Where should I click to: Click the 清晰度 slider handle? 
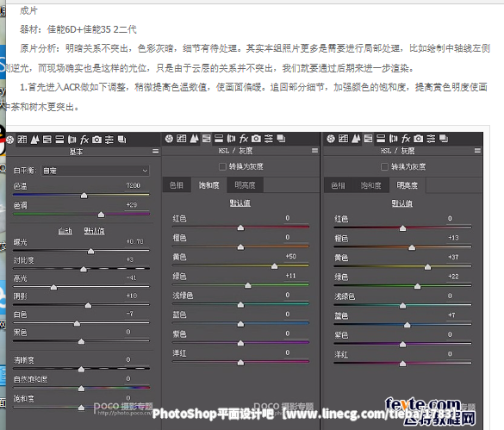coord(81,369)
